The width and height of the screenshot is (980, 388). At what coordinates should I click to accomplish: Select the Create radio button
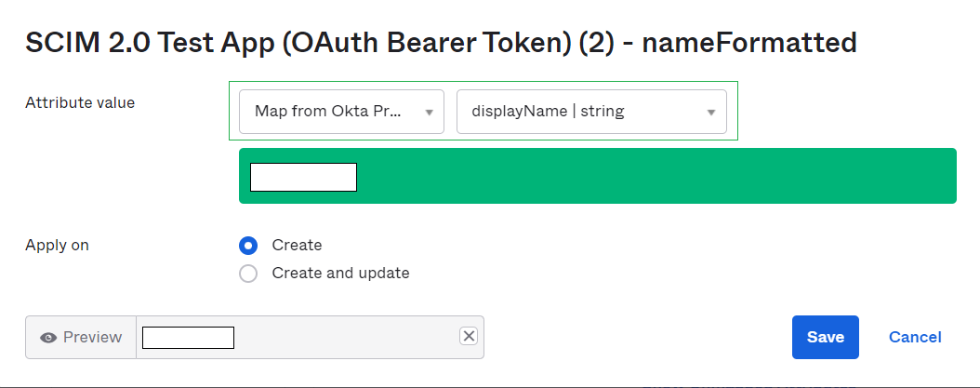[x=248, y=246]
